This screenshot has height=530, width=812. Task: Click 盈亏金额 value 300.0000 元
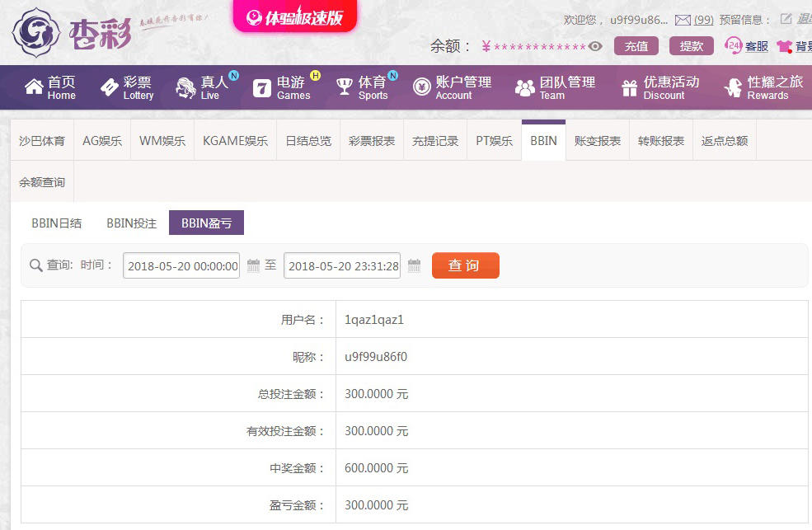click(377, 505)
